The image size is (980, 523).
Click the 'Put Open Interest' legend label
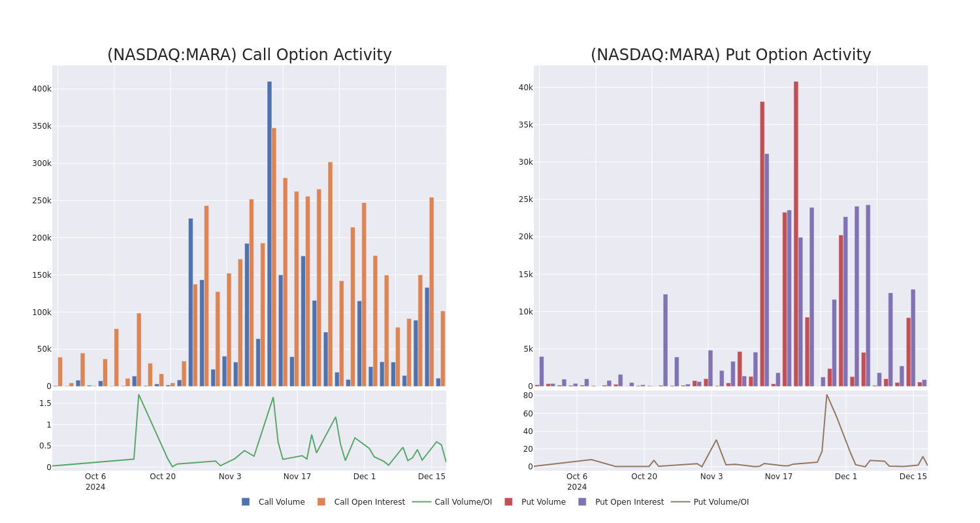(x=629, y=502)
